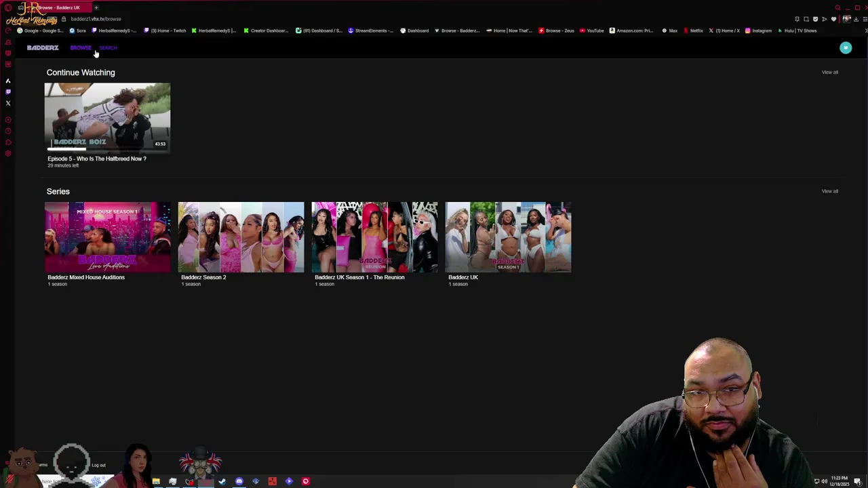Open Badderz Season 2 thumbnail

pos(241,237)
